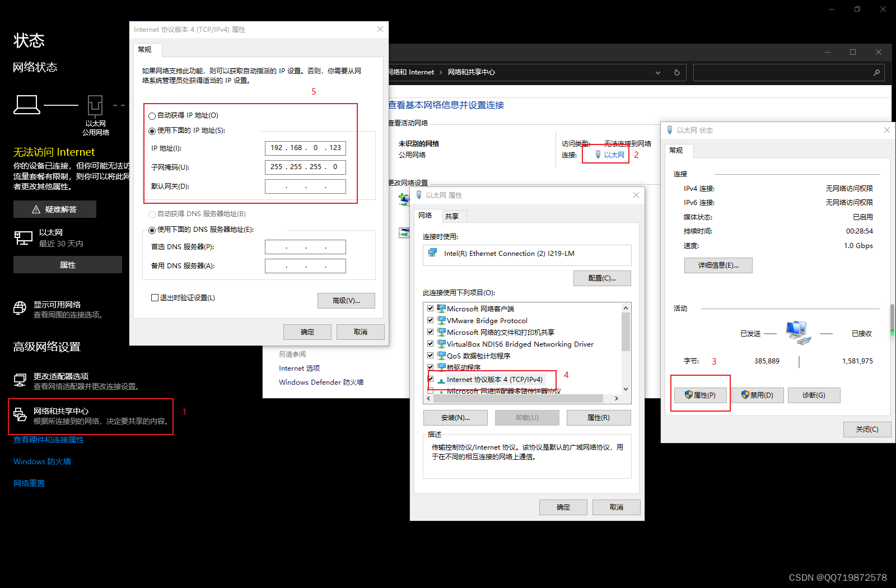Click 高级(V)... button in IPv4 dialog
This screenshot has height=588, width=896.
tap(346, 301)
